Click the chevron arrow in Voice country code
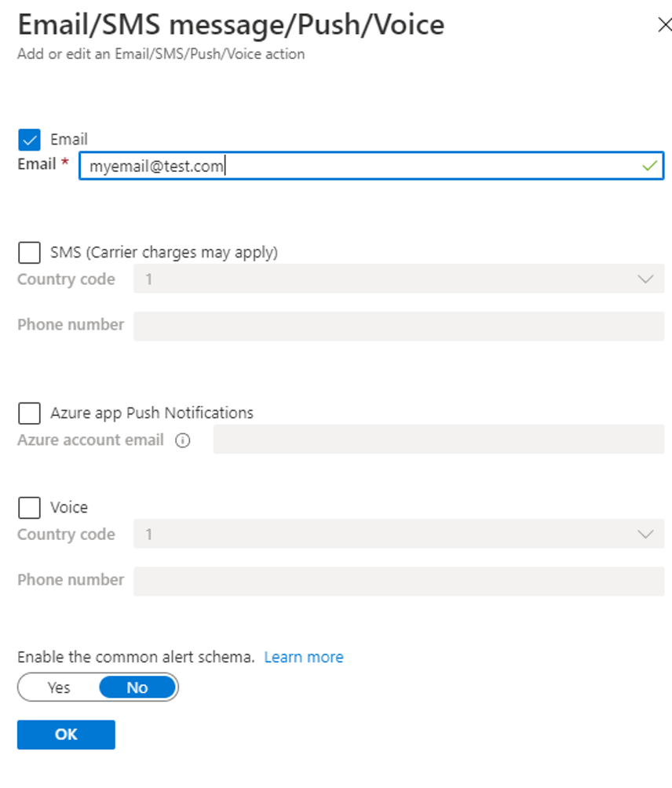 [646, 534]
